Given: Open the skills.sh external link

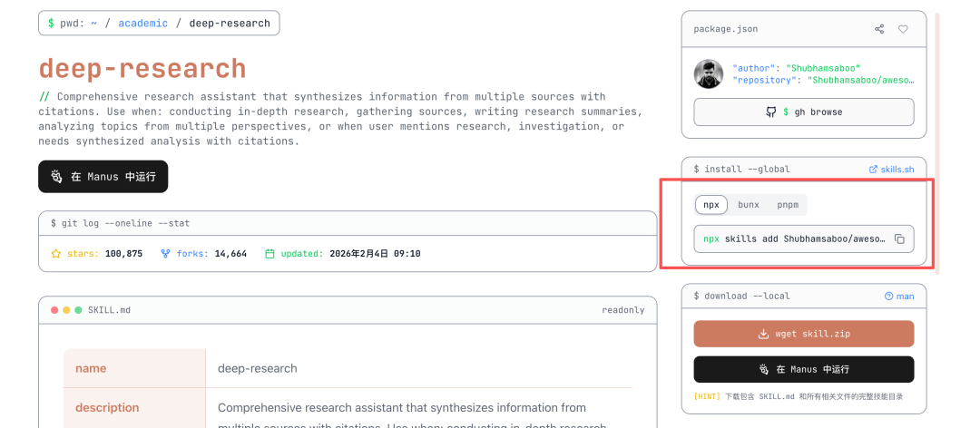Looking at the screenshot, I should pyautogui.click(x=891, y=170).
